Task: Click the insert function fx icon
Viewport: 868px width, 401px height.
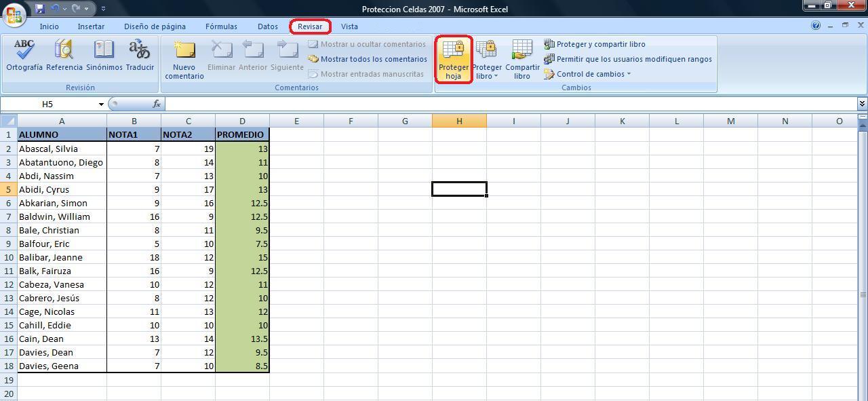Action: (x=157, y=104)
